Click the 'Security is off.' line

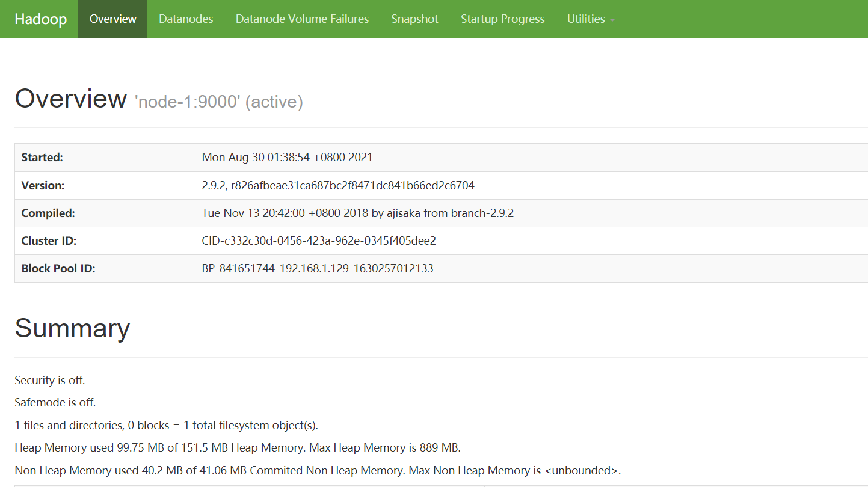(50, 381)
